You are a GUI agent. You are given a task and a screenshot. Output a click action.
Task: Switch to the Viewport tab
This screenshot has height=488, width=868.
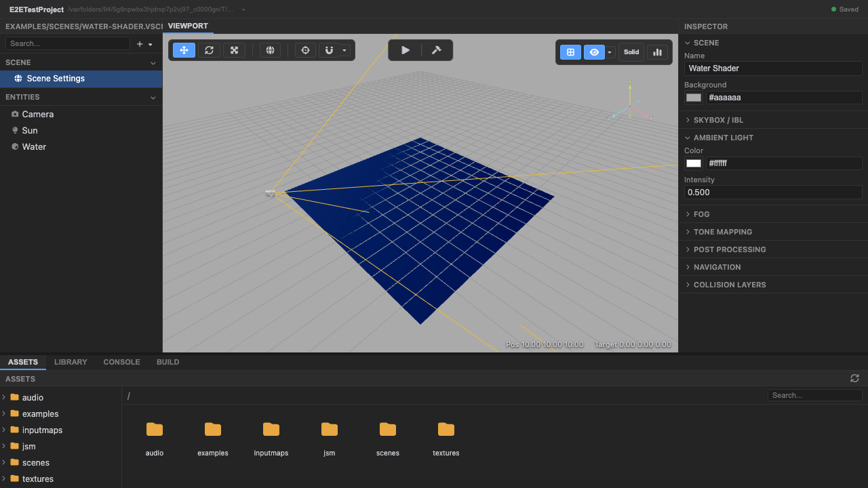coord(188,26)
